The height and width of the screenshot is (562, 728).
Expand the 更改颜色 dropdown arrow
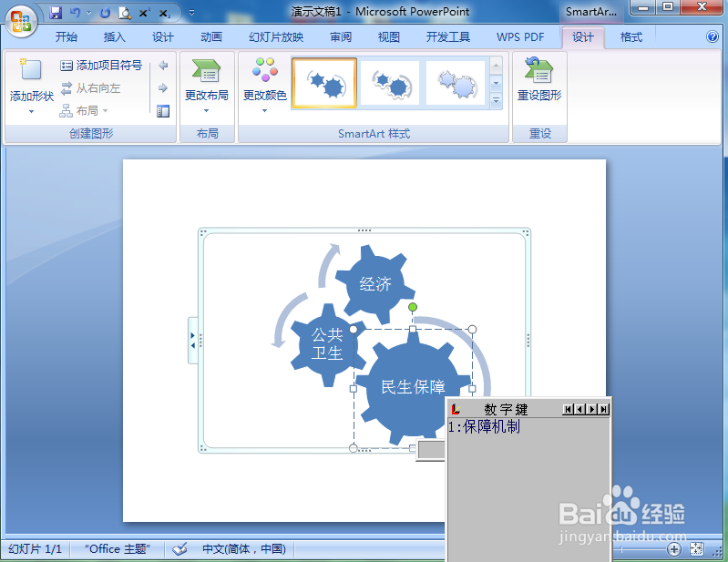pos(264,111)
